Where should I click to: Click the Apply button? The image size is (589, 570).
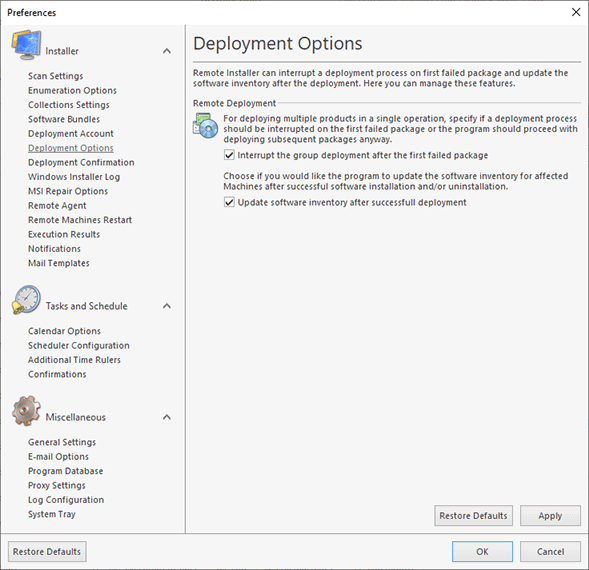click(x=550, y=516)
